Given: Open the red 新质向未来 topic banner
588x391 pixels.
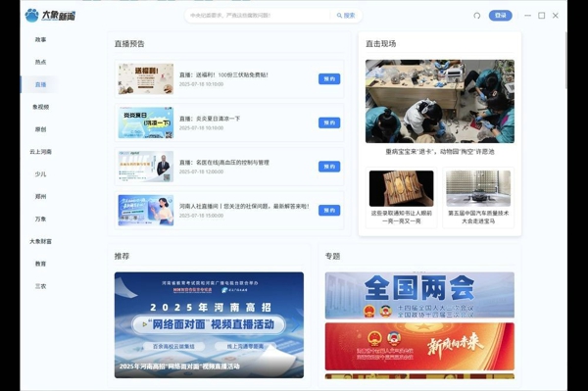Looking at the screenshot, I should tap(419, 346).
